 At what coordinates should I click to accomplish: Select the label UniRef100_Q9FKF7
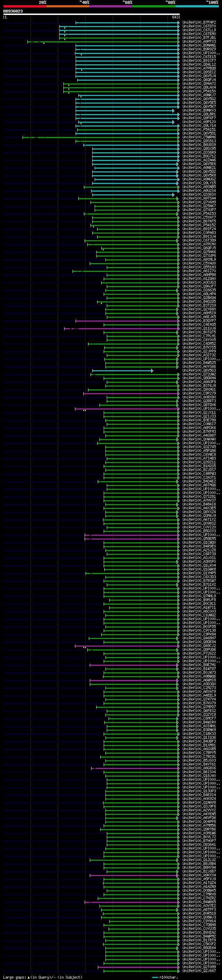pyautogui.click(x=199, y=118)
